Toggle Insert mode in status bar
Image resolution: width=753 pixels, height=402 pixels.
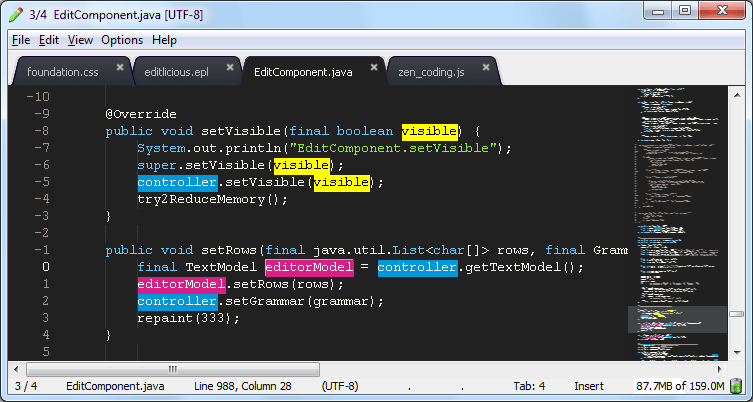tap(589, 386)
